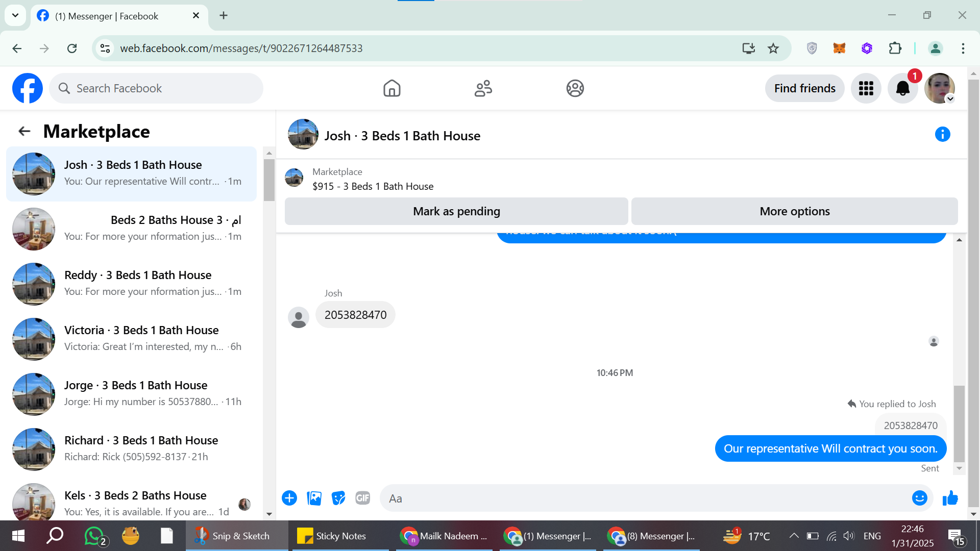Image resolution: width=980 pixels, height=551 pixels.
Task: Open a new browser tab
Action: point(224,16)
